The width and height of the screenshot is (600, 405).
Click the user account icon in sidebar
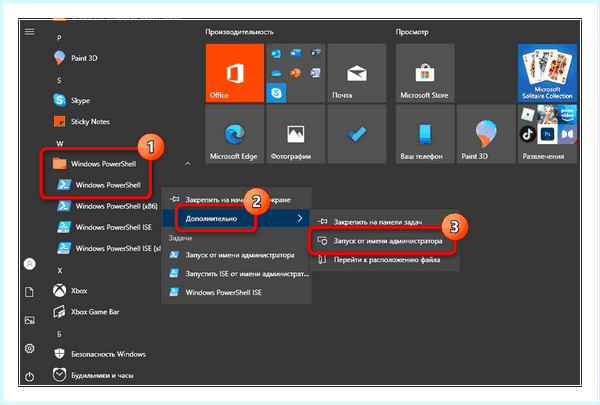click(29, 264)
